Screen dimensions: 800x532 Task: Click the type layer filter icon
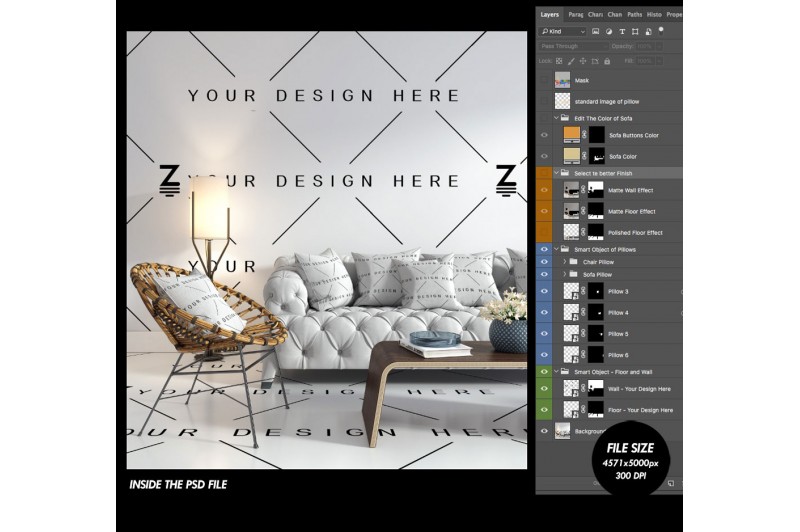[x=621, y=31]
